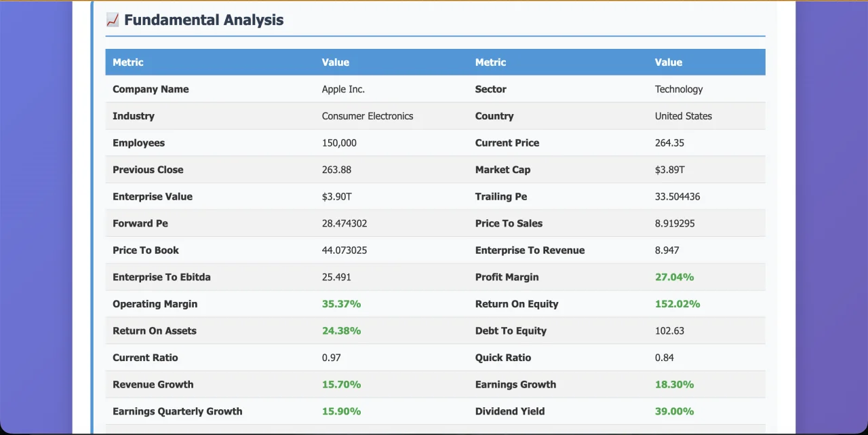This screenshot has width=868, height=435.
Task: Click the Current Ratio label
Action: [x=145, y=357]
